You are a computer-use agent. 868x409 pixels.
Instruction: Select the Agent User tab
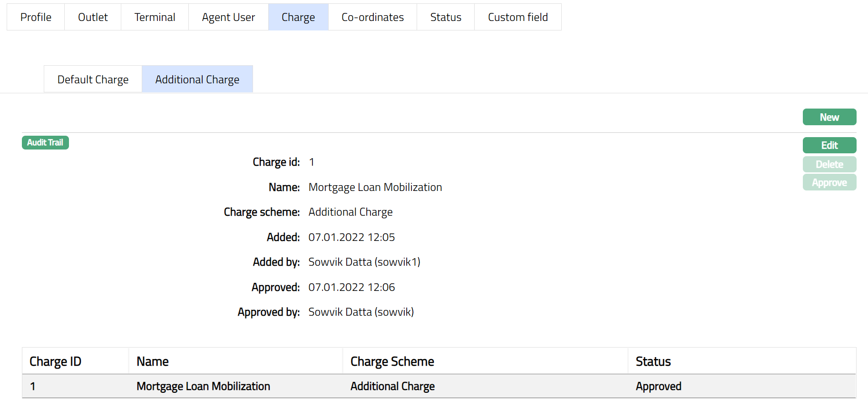[x=228, y=17]
